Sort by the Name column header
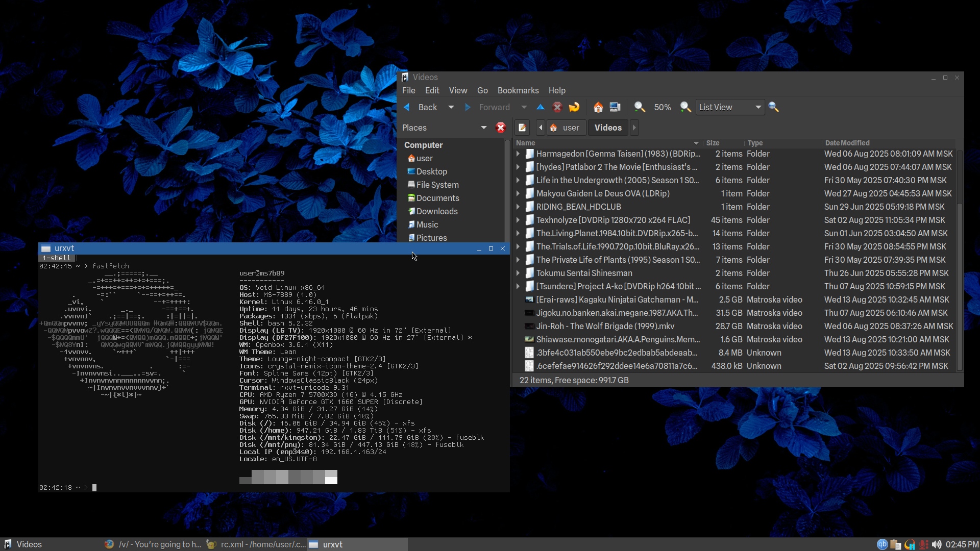Screen dimensions: 980x551 pos(607,143)
